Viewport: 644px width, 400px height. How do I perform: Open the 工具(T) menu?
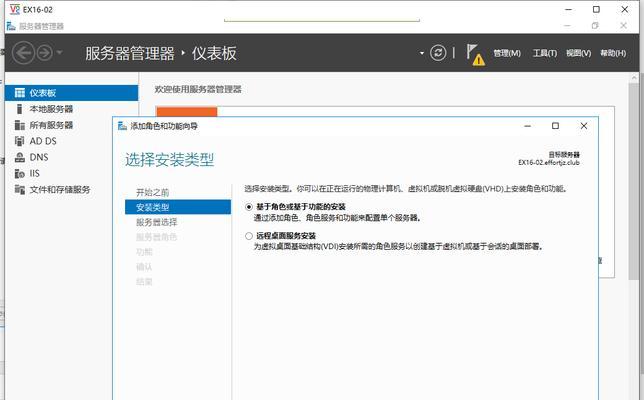545,53
